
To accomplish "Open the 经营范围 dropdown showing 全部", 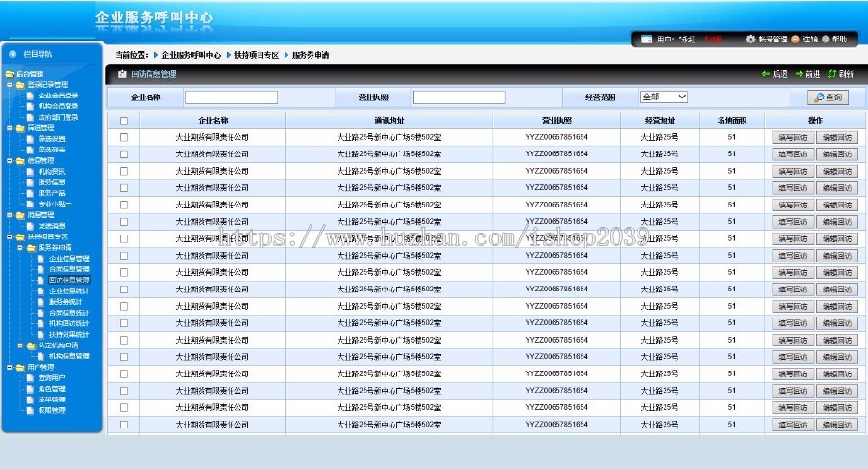I will [664, 97].
